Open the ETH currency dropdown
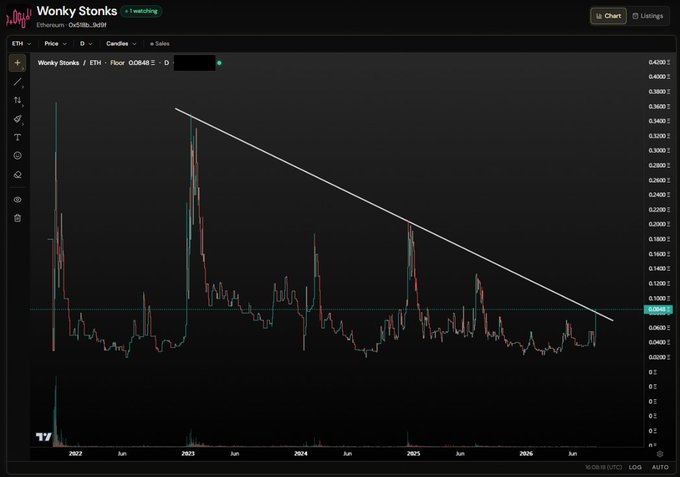 point(21,44)
